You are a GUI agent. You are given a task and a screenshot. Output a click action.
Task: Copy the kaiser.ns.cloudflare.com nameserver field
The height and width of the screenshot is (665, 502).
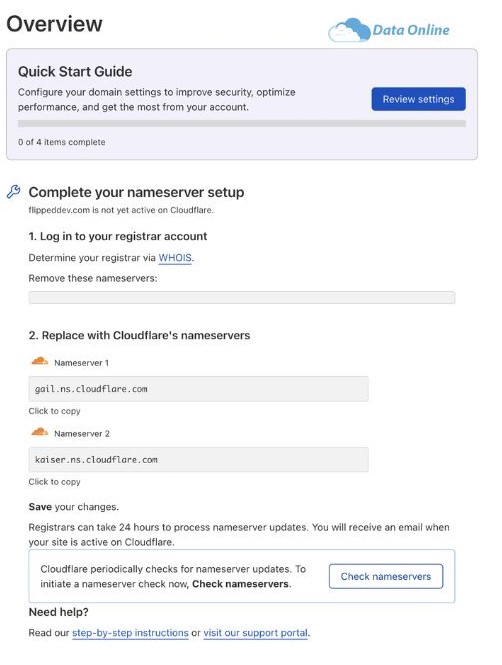pos(198,460)
